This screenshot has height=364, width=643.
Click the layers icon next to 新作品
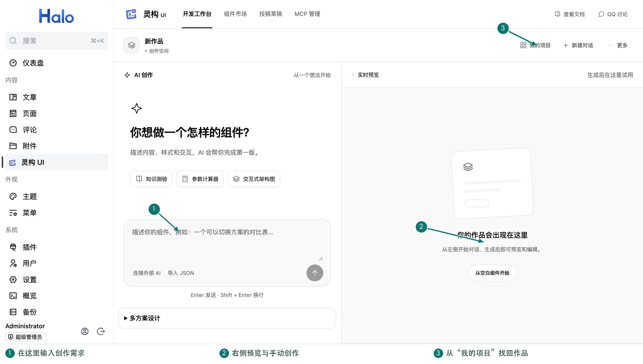tap(131, 45)
